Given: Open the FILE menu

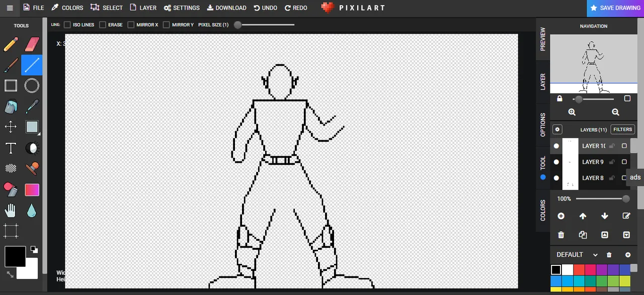Looking at the screenshot, I should coord(33,8).
